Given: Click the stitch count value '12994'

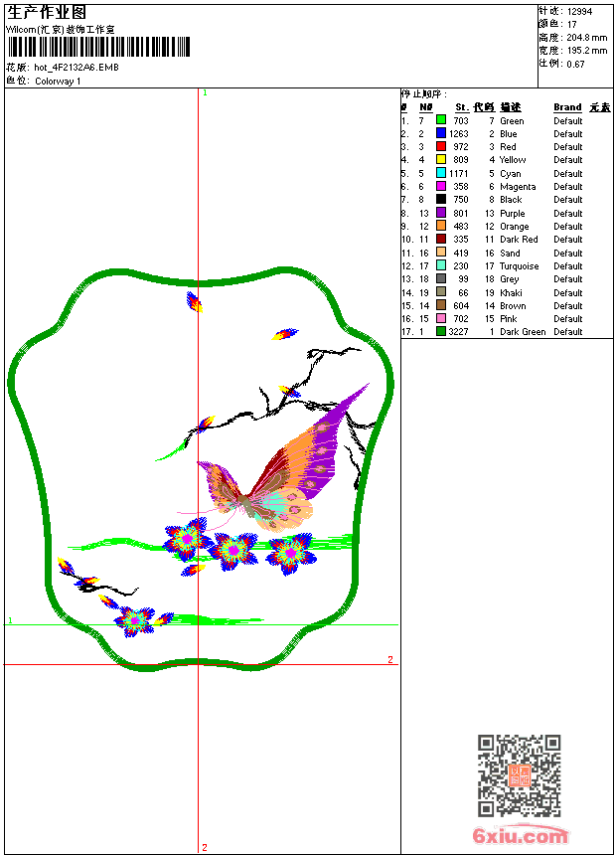Looking at the screenshot, I should point(579,12).
